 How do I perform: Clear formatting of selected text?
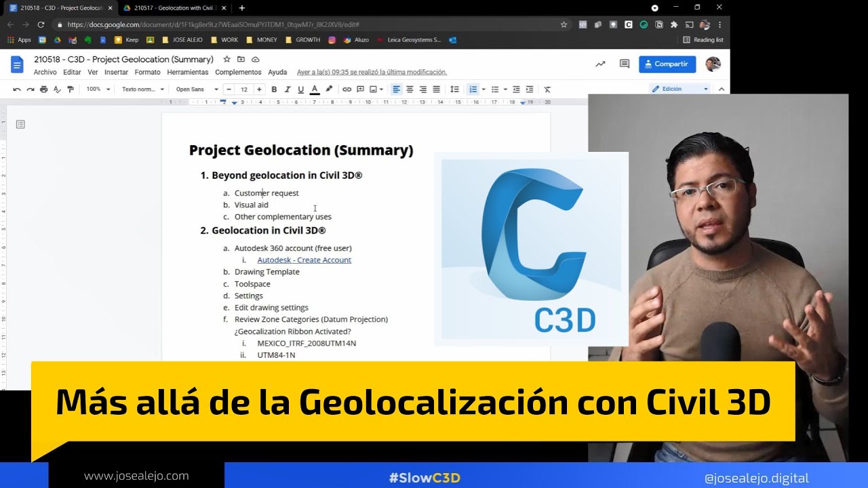coord(548,89)
